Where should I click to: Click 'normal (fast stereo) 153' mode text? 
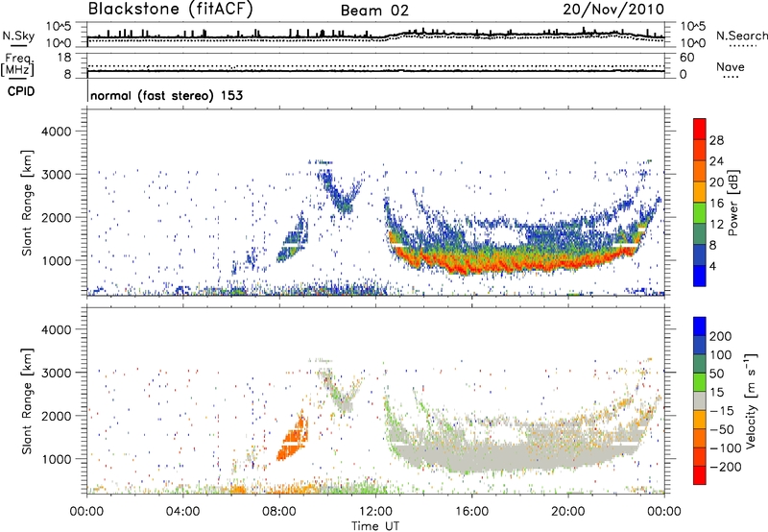pos(166,95)
